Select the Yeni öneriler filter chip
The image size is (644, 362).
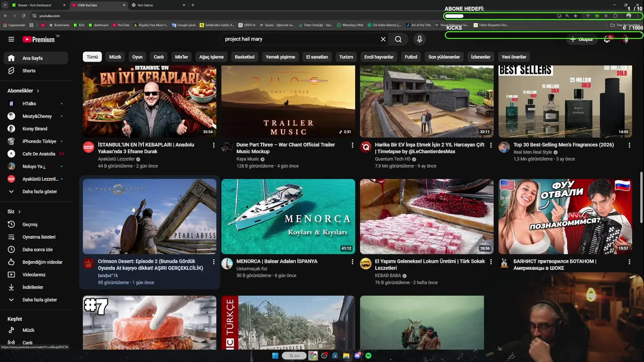[x=514, y=57]
